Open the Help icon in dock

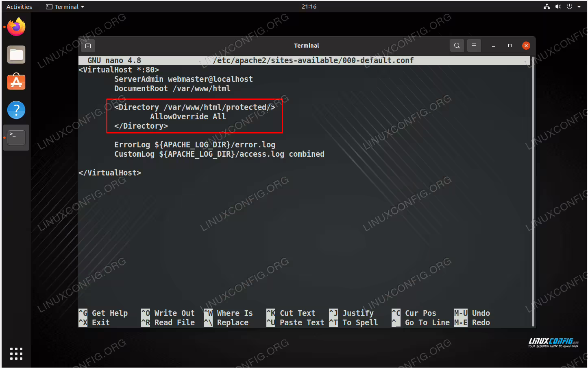16,110
